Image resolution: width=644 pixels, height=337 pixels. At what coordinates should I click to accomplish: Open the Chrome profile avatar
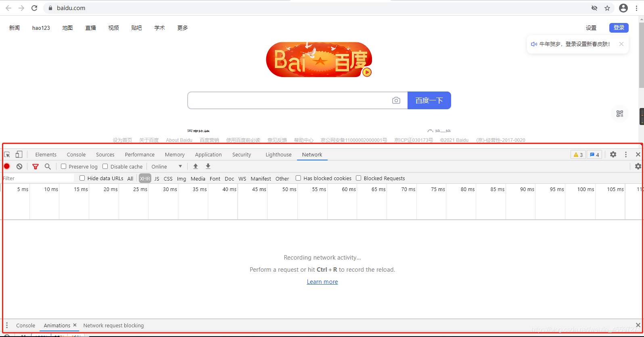click(623, 8)
